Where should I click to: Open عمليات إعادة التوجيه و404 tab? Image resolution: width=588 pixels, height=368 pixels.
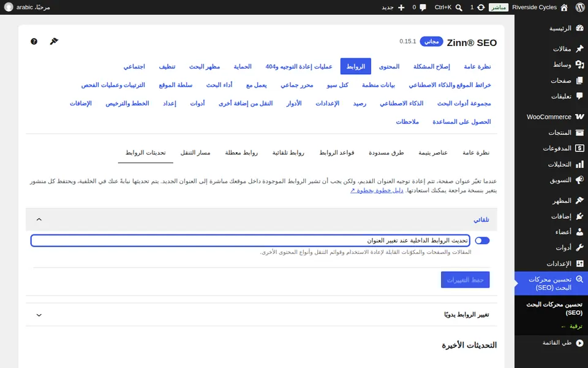point(299,66)
